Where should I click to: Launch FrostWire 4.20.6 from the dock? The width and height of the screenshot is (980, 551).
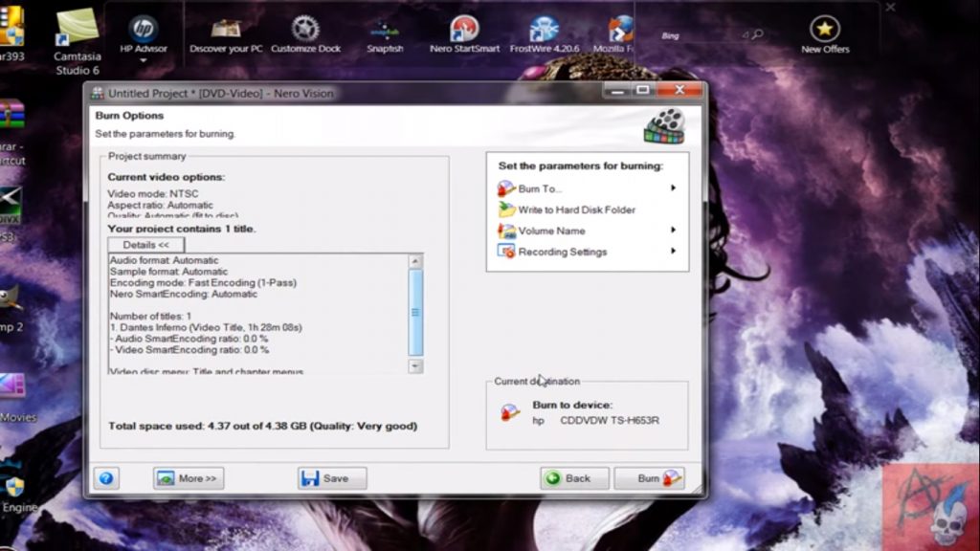click(x=545, y=33)
